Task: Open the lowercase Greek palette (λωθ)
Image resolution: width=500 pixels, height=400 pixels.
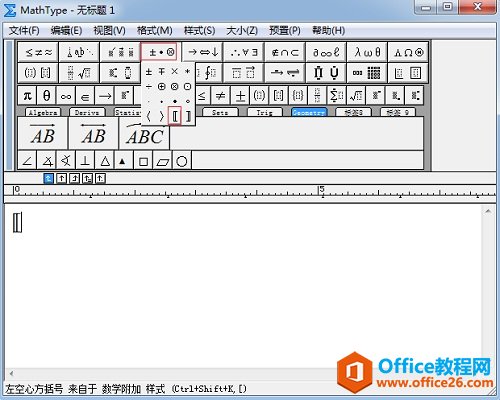Action: click(367, 52)
